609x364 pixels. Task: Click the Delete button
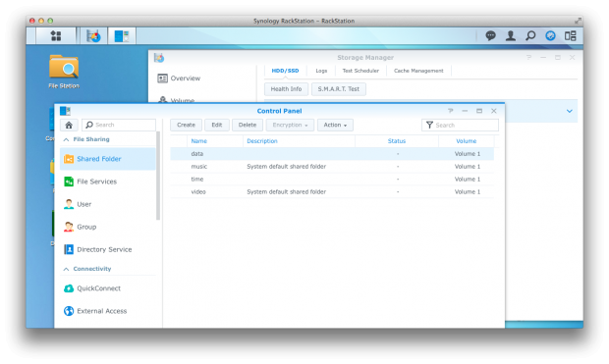coord(248,125)
